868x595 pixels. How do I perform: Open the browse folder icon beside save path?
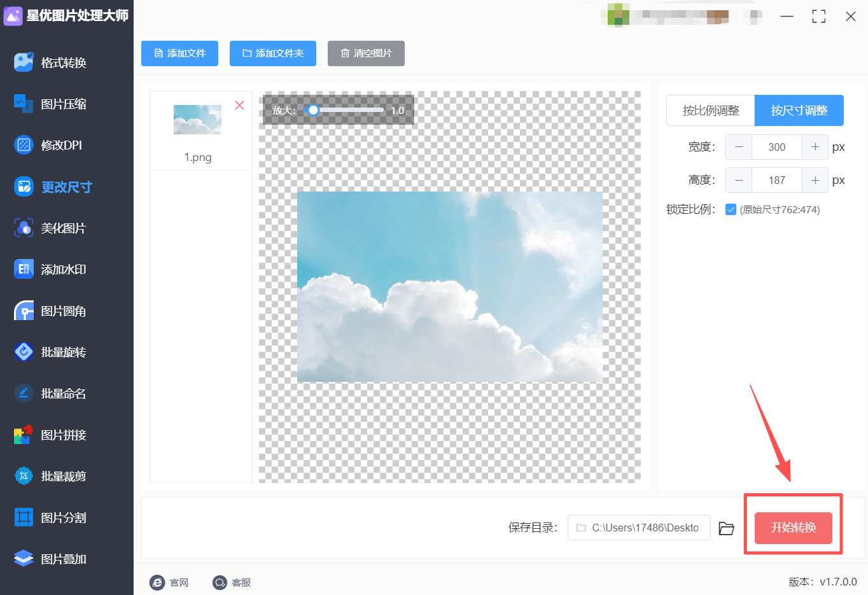[726, 528]
